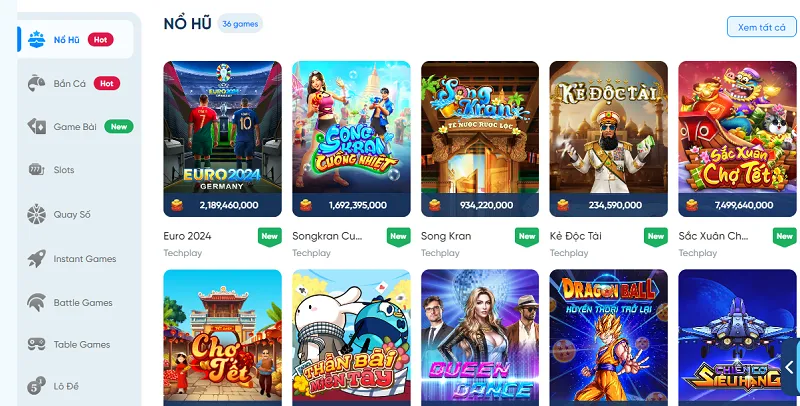Open the Lô Đề ball icon
The height and width of the screenshot is (406, 800).
tap(36, 386)
